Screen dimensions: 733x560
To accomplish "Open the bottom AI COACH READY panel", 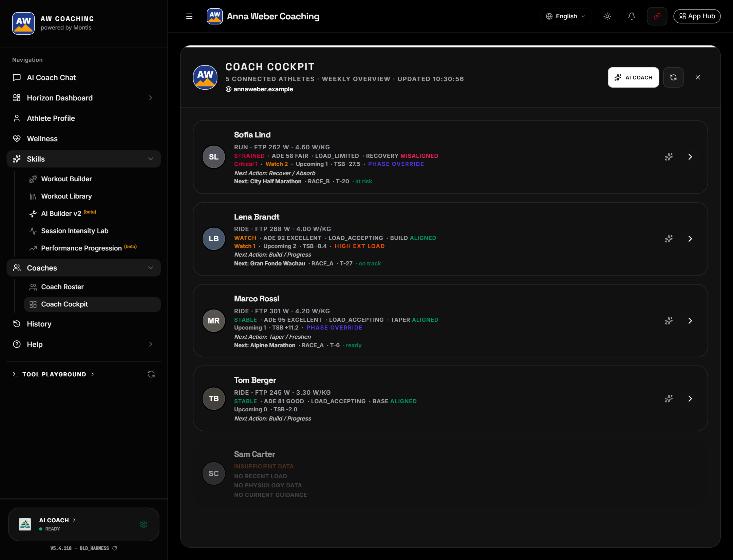I will [83, 524].
